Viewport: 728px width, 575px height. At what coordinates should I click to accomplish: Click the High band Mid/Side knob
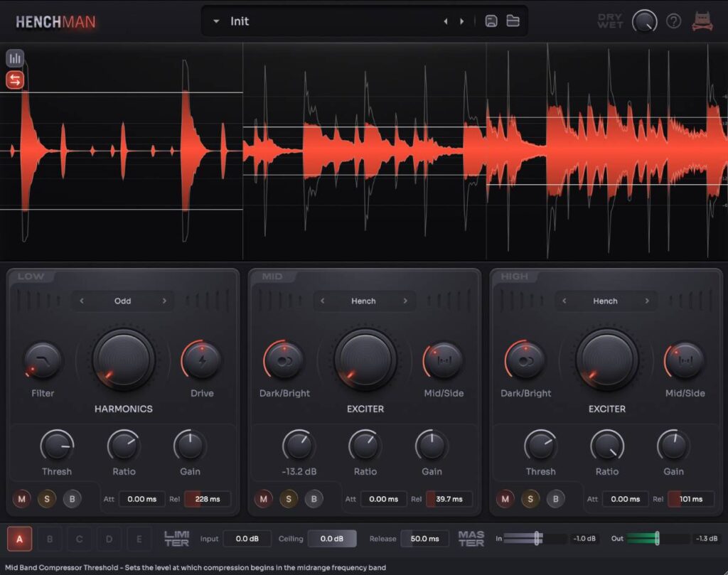pyautogui.click(x=685, y=360)
